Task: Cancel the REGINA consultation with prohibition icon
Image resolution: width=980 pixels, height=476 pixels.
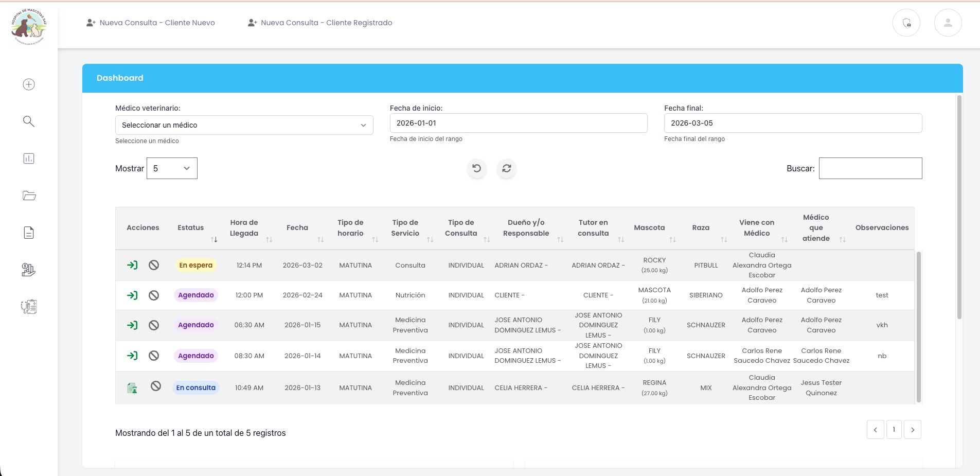Action: tap(156, 386)
